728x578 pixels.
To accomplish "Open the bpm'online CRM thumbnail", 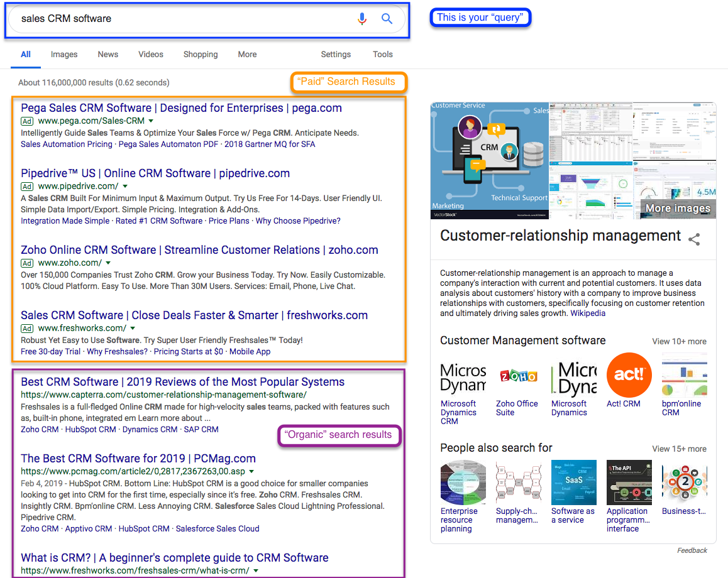I will coord(685,375).
